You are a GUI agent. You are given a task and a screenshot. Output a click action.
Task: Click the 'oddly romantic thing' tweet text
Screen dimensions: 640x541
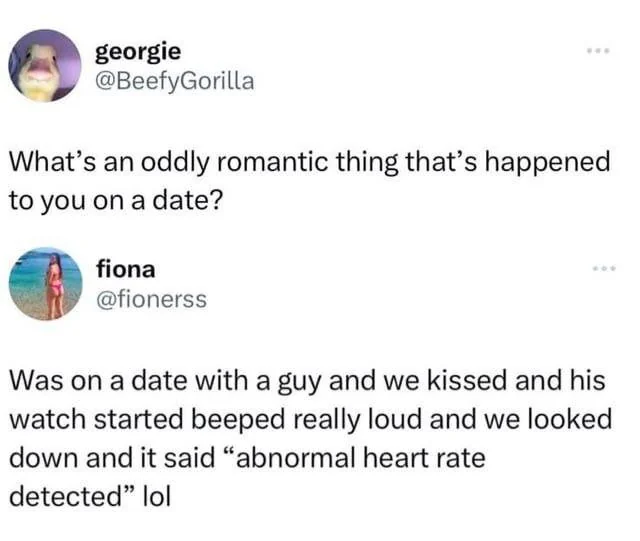[309, 180]
